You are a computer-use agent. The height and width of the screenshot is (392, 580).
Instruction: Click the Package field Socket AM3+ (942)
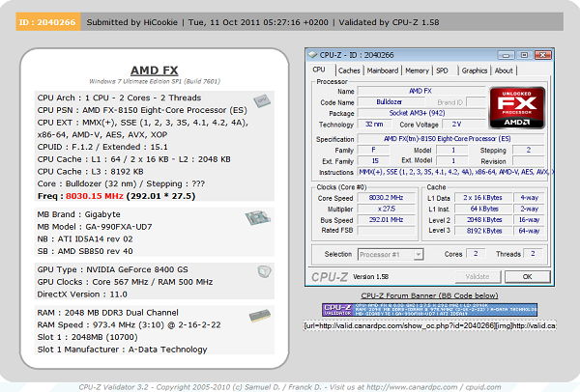420,113
